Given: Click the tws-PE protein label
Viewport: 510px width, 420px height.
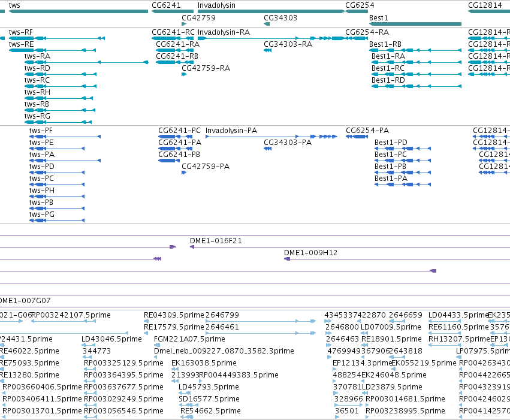Looking at the screenshot, I should pyautogui.click(x=41, y=143).
